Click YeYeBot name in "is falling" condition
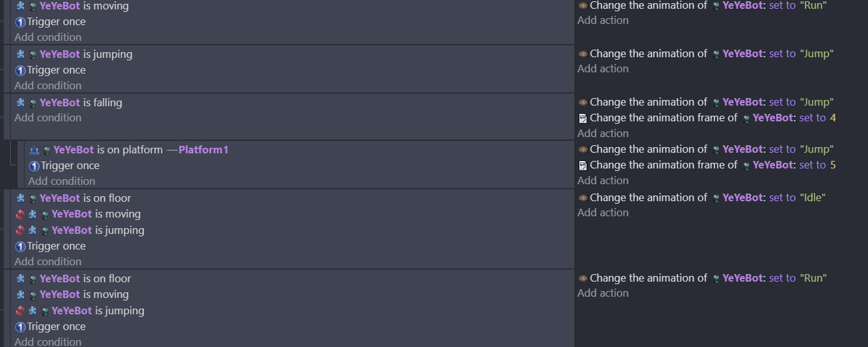This screenshot has height=347, width=868. coord(60,102)
